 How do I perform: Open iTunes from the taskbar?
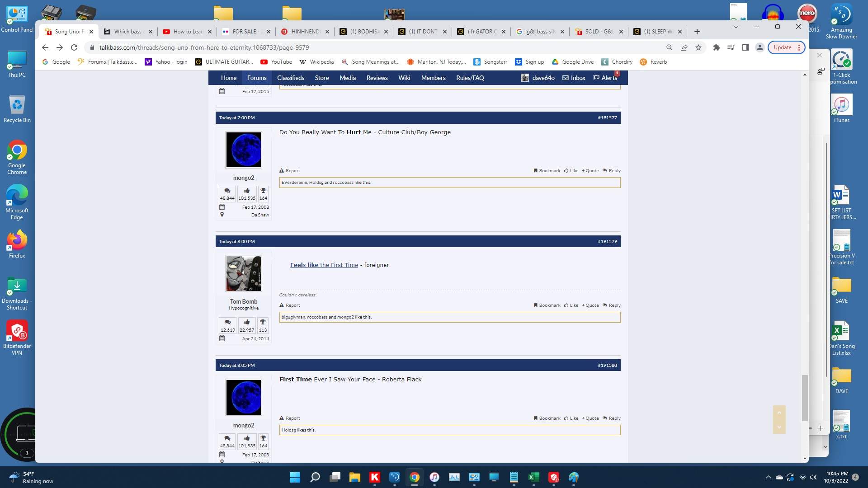(434, 477)
